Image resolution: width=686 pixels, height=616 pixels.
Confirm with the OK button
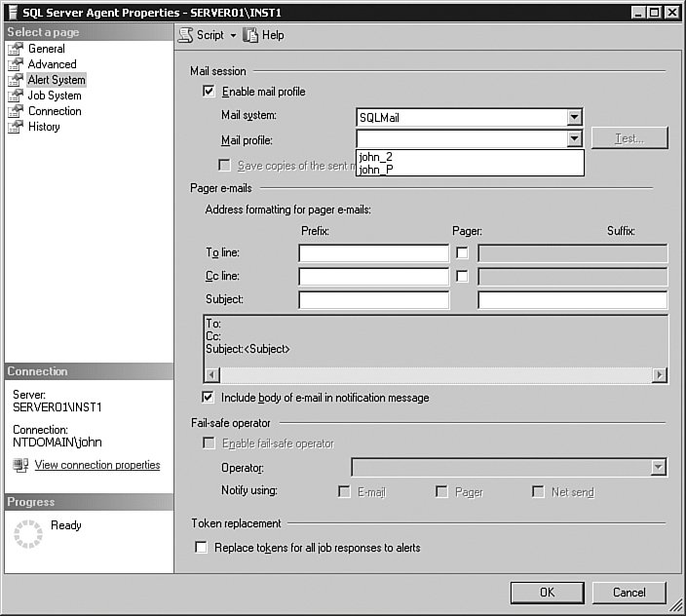point(548,593)
